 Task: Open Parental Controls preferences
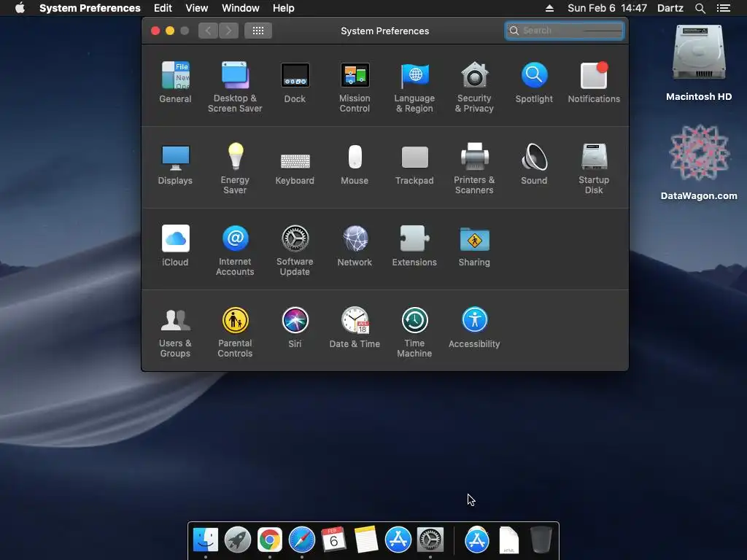[235, 332]
